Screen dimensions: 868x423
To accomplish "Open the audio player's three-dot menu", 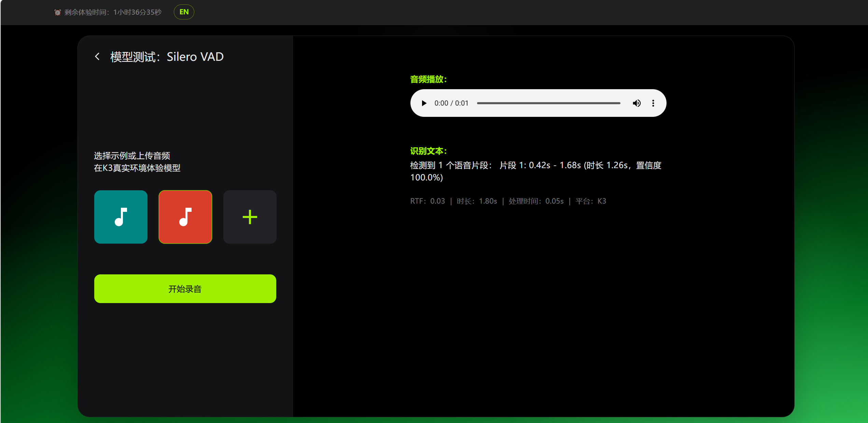I will click(x=653, y=103).
